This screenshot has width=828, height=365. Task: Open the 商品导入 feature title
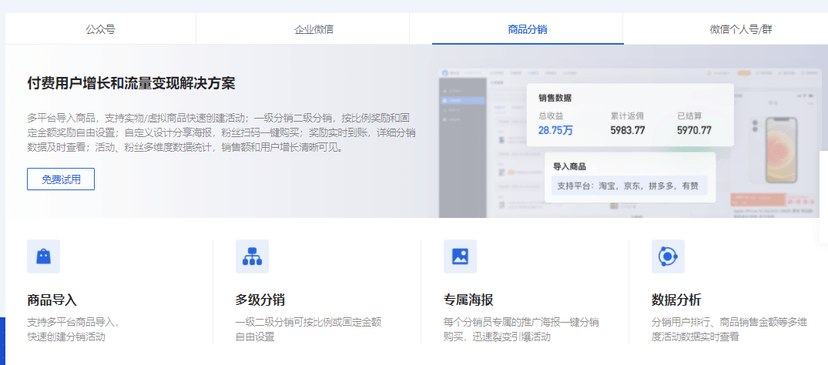click(52, 301)
